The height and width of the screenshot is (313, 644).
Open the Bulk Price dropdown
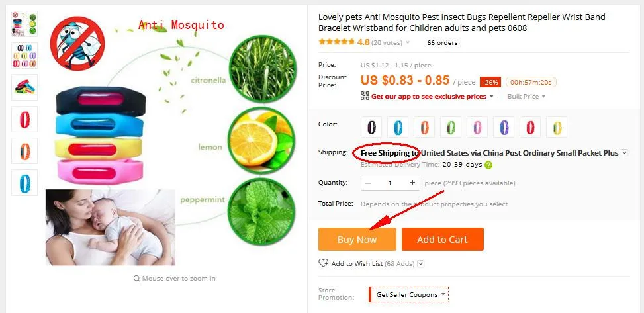pyautogui.click(x=526, y=97)
